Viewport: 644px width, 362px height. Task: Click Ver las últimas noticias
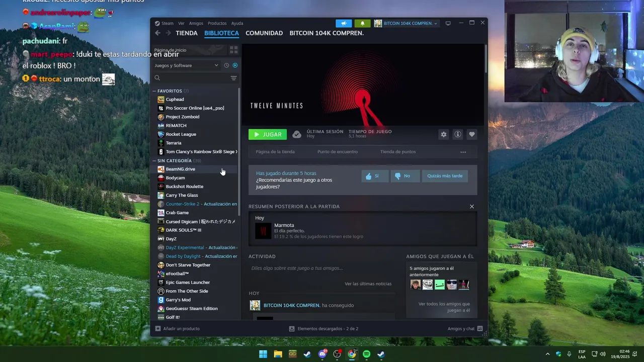pyautogui.click(x=368, y=284)
